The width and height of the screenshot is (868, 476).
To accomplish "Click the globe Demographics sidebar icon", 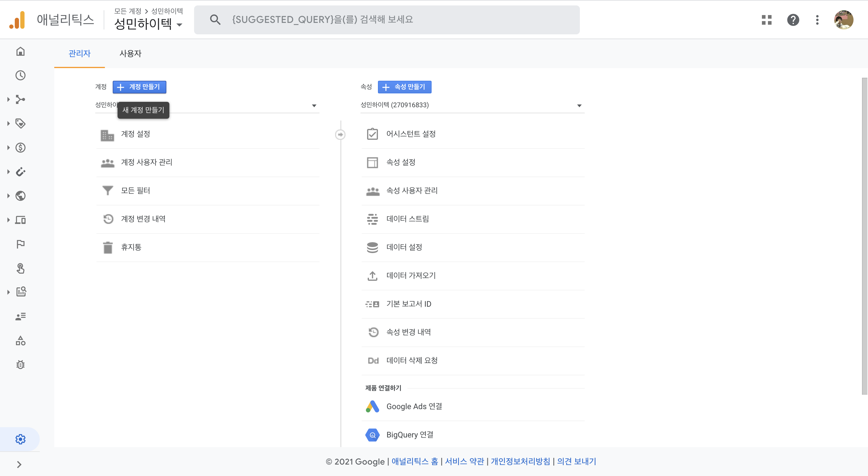I will [20, 196].
